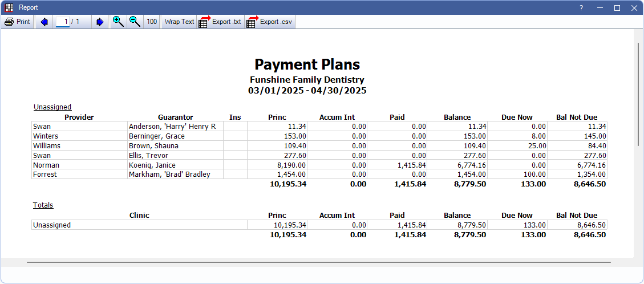The height and width of the screenshot is (284, 644).
Task: Click the Payment Plans report title
Action: coord(307,64)
